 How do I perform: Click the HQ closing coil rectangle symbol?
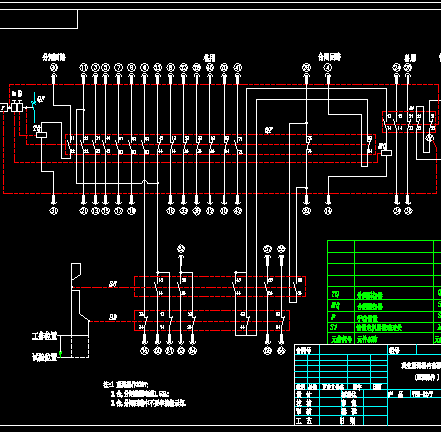click(386, 153)
